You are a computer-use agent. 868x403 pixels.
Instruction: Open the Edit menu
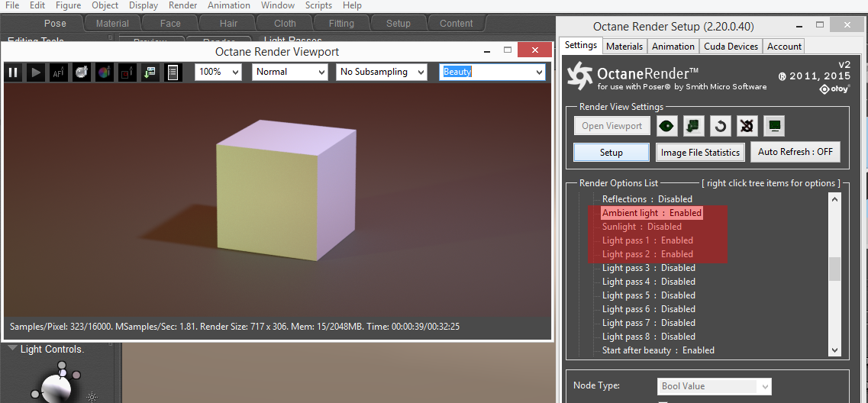[x=37, y=5]
